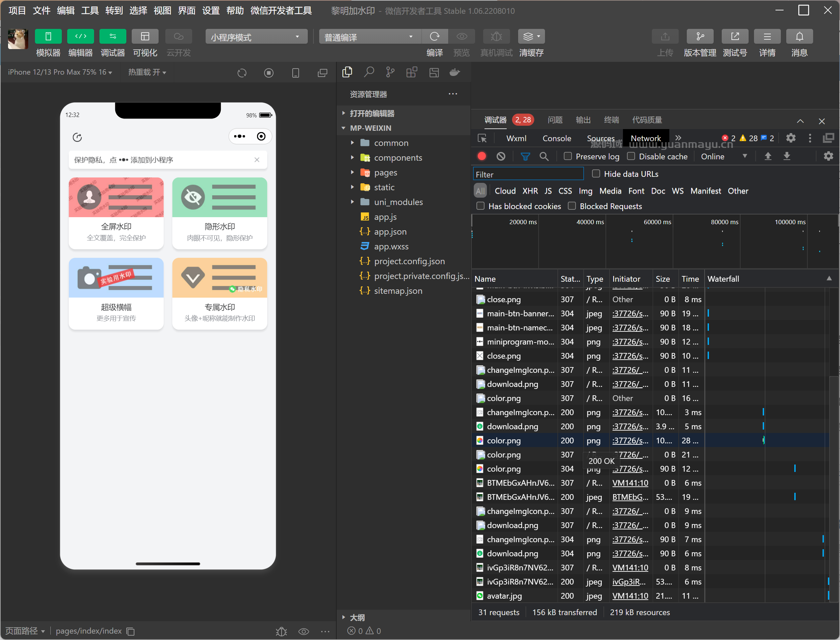Clear network log with the ban icon

(x=501, y=156)
